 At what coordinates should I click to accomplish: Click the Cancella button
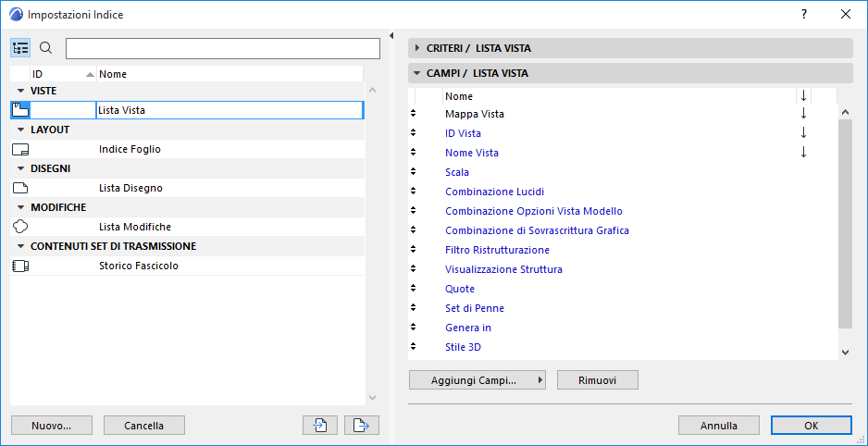pyautogui.click(x=144, y=426)
